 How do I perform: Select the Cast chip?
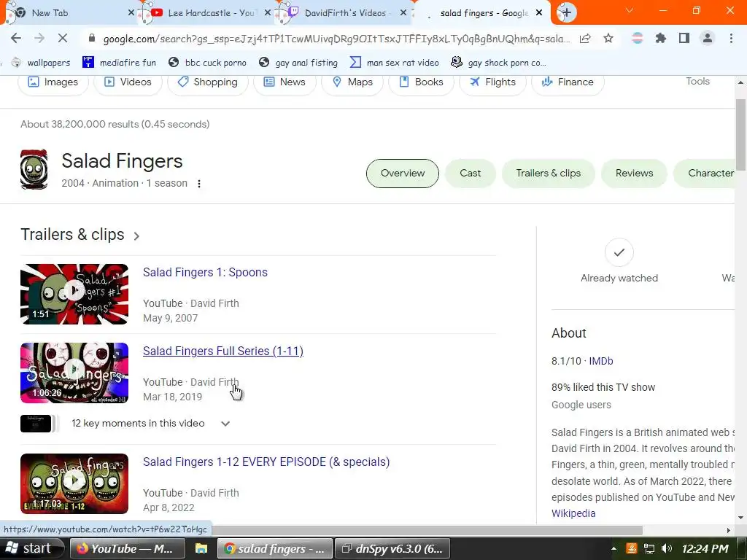pos(471,174)
